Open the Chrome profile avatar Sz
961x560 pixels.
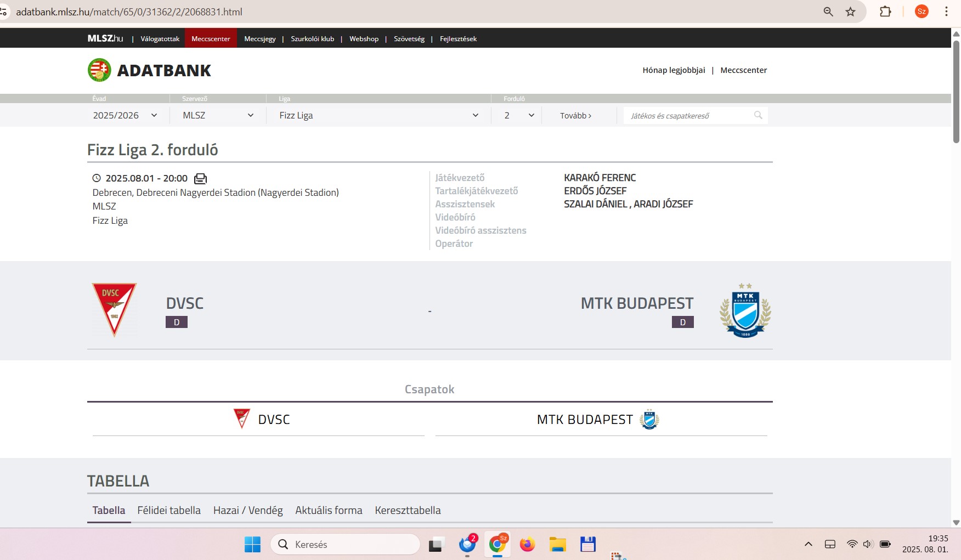click(x=922, y=12)
